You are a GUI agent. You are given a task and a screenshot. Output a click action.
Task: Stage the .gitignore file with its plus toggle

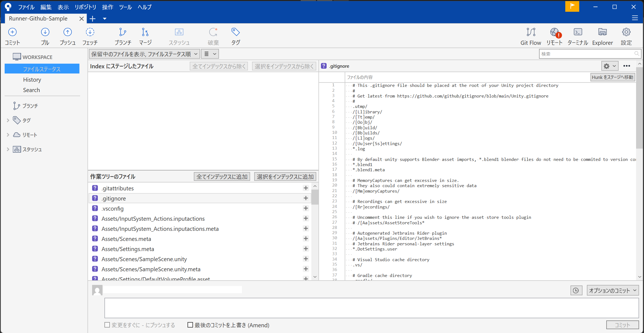click(306, 198)
